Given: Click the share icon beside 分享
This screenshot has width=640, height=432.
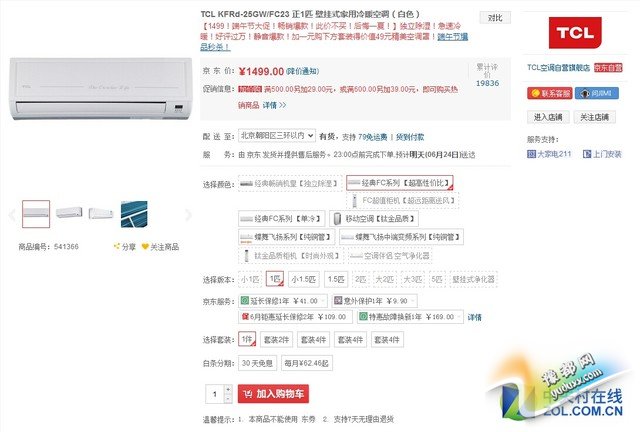Looking at the screenshot, I should 117,246.
